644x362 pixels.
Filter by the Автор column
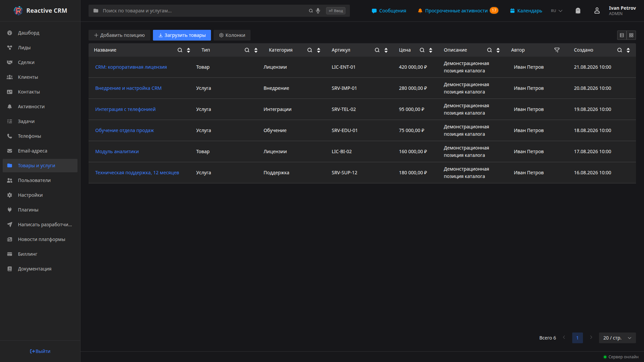pyautogui.click(x=557, y=50)
